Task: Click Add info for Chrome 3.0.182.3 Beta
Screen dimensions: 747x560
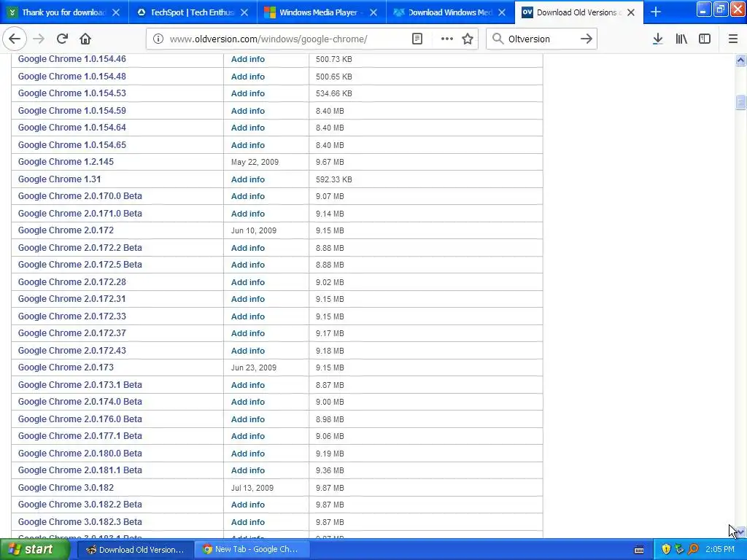Action: 248,522
